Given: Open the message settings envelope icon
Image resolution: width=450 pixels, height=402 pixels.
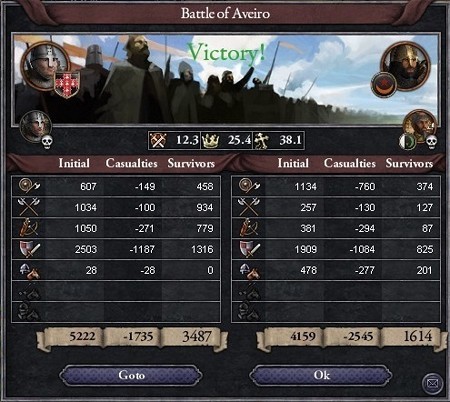Looking at the screenshot, I should 432,384.
